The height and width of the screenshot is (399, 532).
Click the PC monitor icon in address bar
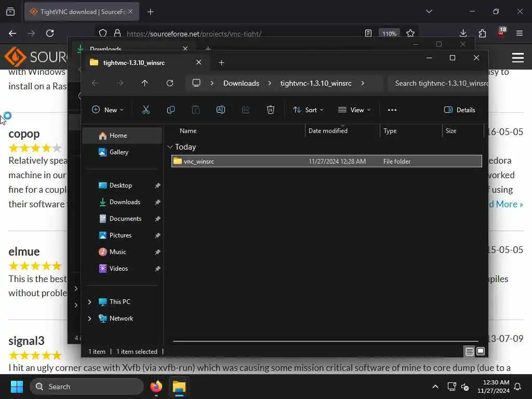196,83
